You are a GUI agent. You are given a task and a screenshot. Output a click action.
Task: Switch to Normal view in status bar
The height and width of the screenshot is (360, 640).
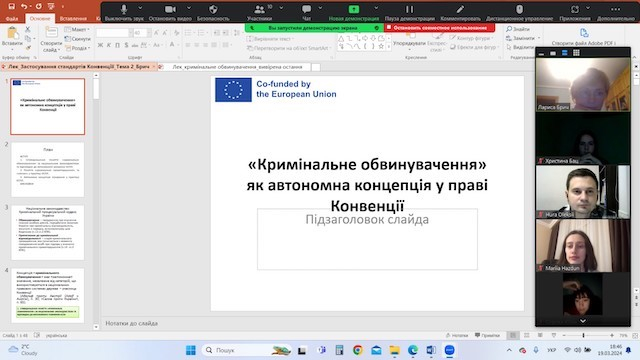(x=513, y=335)
